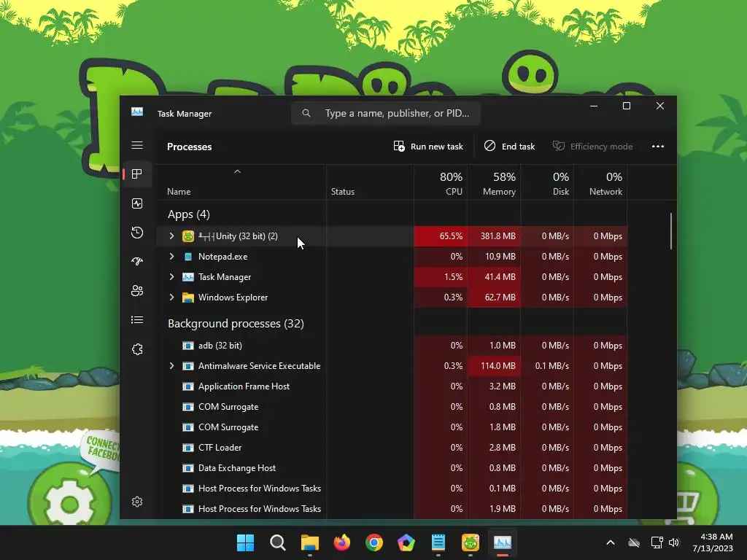Click the search box to find a process
Image resolution: width=747 pixels, height=560 pixels.
(386, 113)
